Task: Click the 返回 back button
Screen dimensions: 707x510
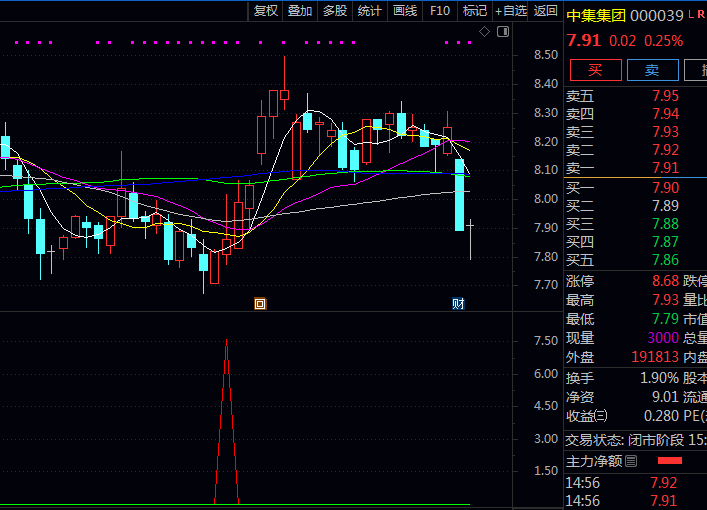Action: pyautogui.click(x=545, y=11)
